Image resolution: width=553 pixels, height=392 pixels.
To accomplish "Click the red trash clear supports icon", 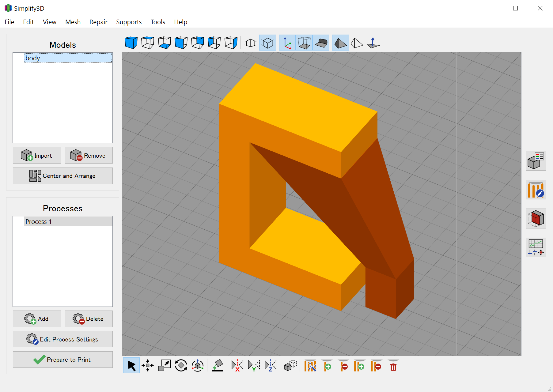I will (x=393, y=365).
